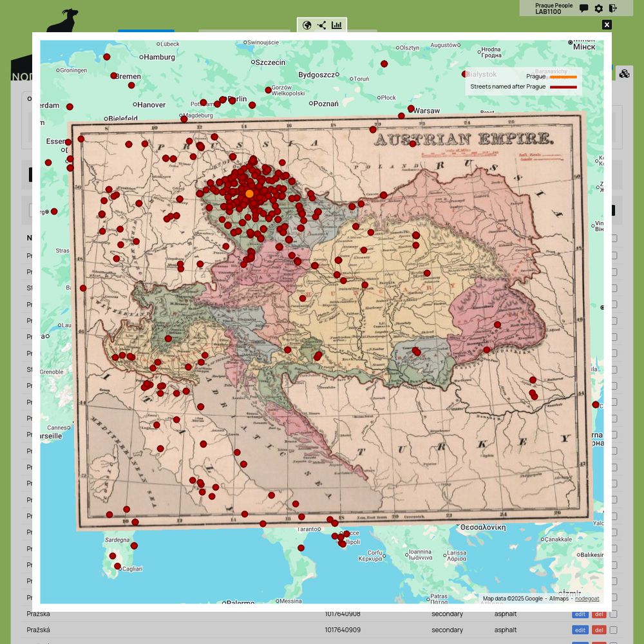
Task: Tick the checkbox in the 1017640908 row
Action: click(614, 614)
